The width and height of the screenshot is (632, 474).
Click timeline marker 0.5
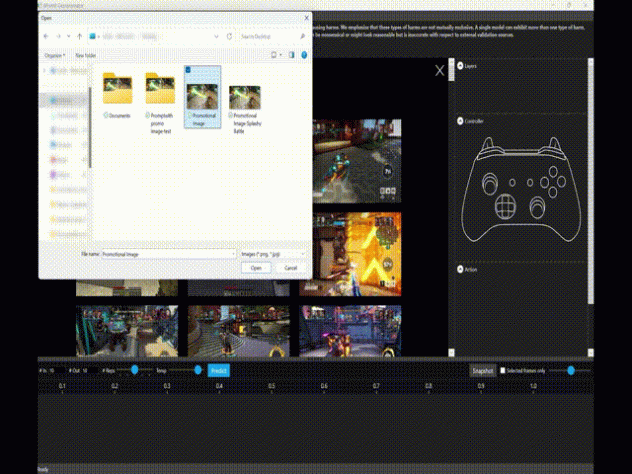coord(272,387)
